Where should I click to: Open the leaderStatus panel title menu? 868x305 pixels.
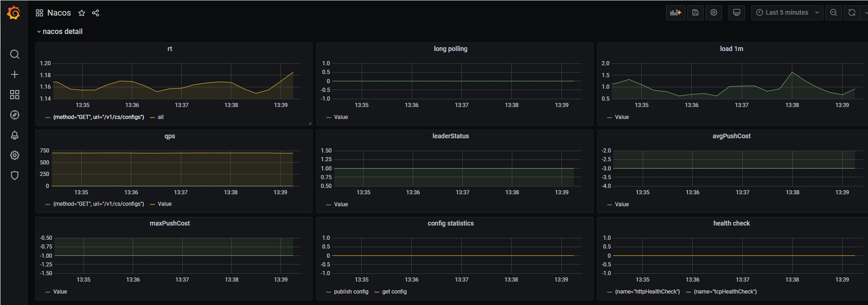[451, 136]
